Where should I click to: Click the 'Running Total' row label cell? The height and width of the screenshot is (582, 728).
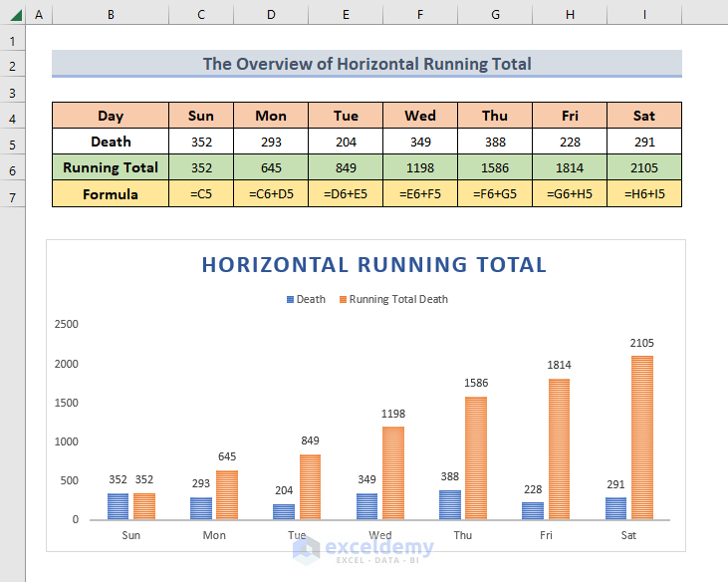111,167
